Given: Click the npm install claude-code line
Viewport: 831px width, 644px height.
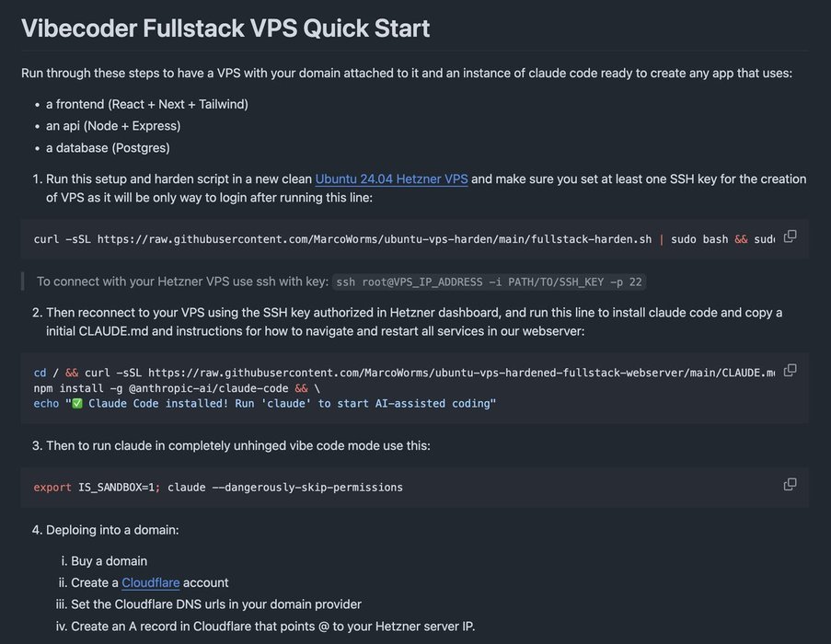Looking at the screenshot, I should [x=177, y=388].
